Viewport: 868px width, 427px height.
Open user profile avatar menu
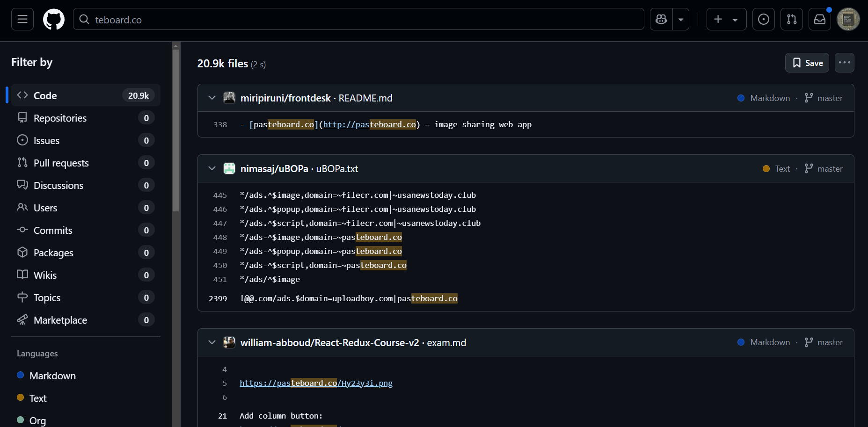coord(848,19)
